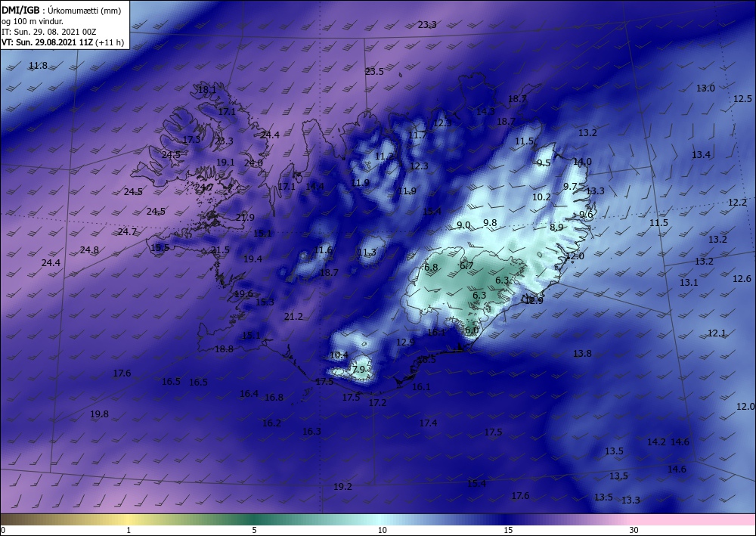Screen dimensions: 756x536
Task: Click the 6.0 value on Vatnajökull
Action: (x=472, y=330)
